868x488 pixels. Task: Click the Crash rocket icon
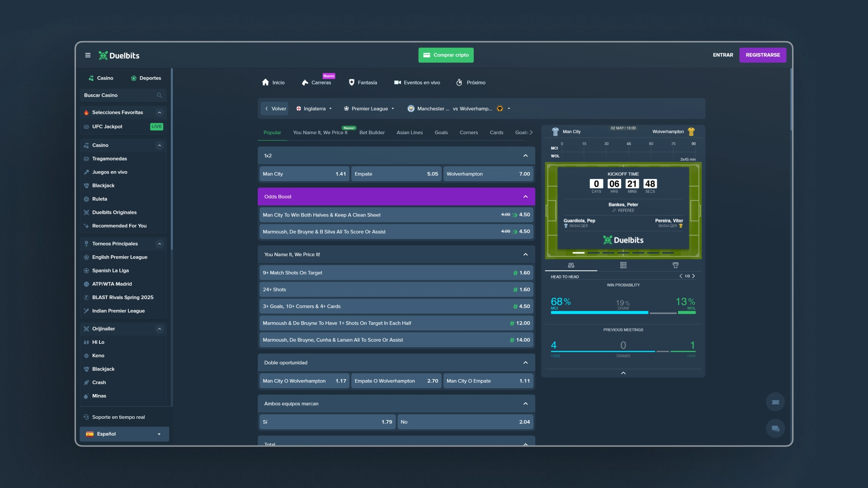(x=86, y=382)
